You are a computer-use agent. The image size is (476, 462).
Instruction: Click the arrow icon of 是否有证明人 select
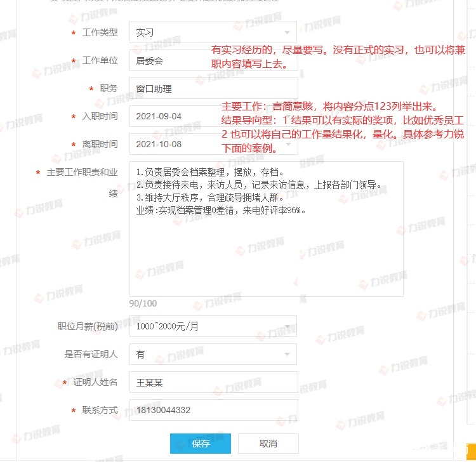(x=287, y=354)
